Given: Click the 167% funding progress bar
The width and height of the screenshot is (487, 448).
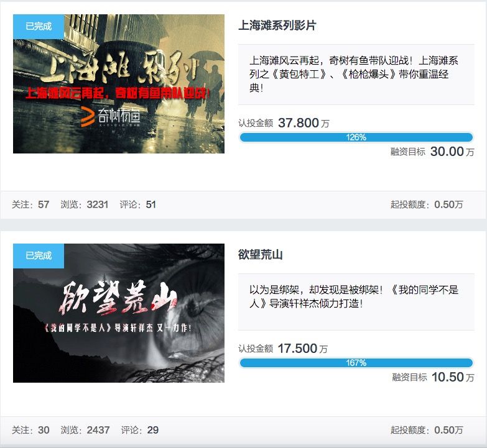Looking at the screenshot, I should pos(356,363).
